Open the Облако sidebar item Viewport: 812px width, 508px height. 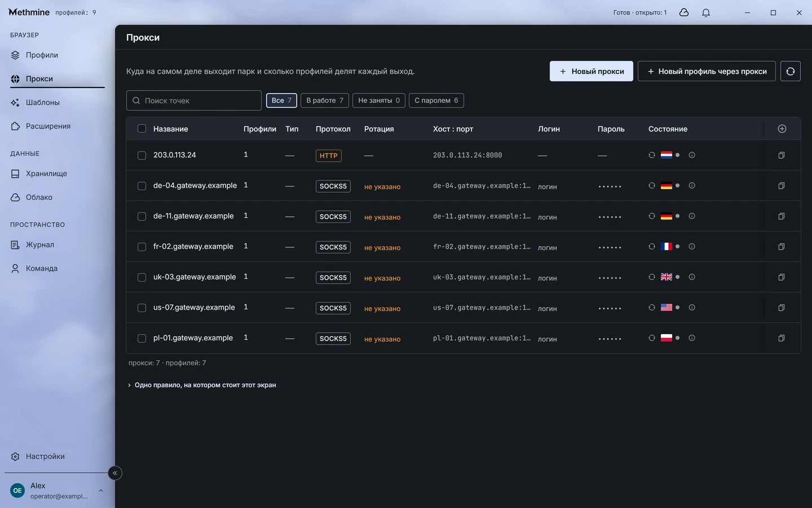pyautogui.click(x=57, y=198)
